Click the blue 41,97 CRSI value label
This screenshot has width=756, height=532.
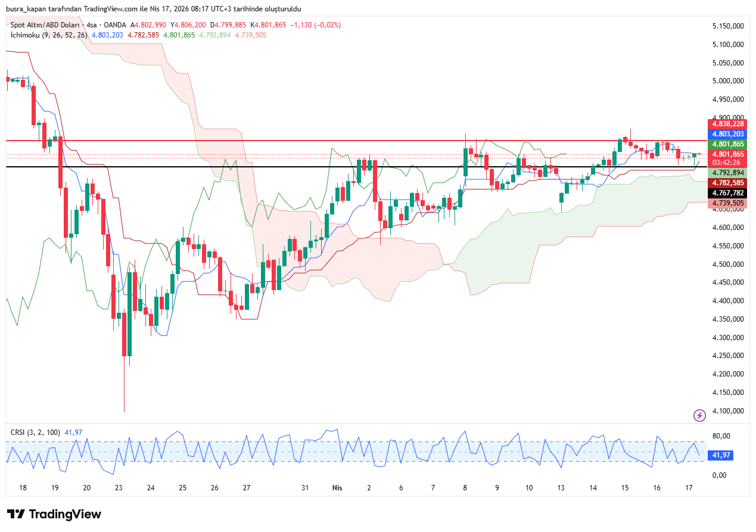pyautogui.click(x=722, y=455)
